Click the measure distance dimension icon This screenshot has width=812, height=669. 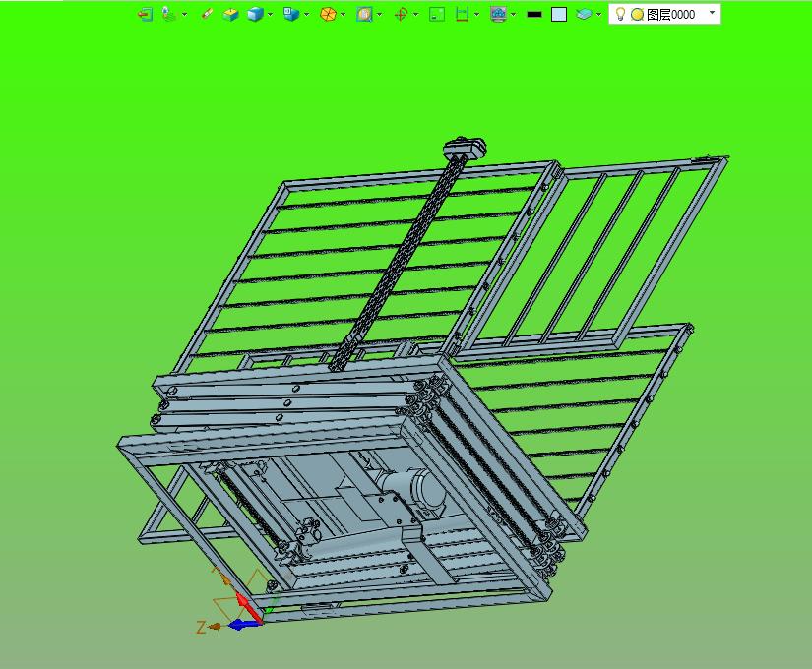[462, 15]
